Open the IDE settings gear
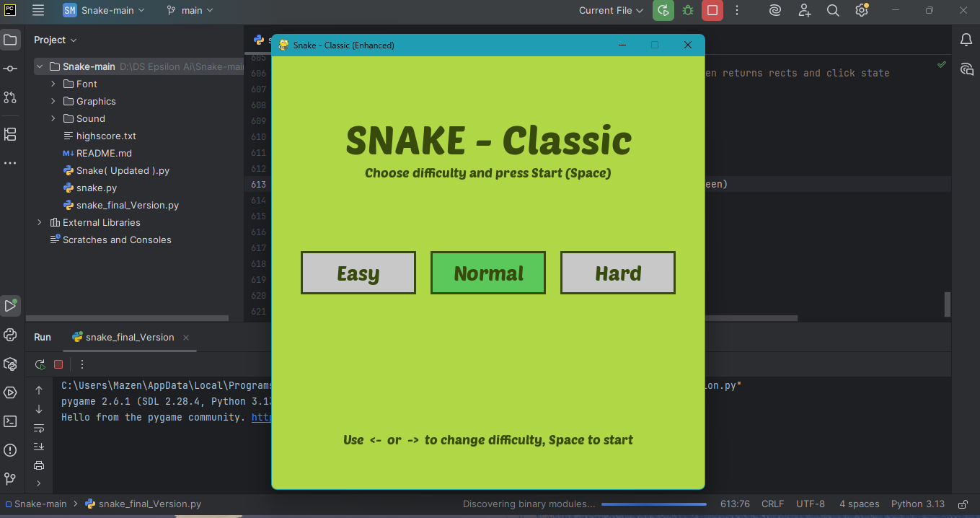The height and width of the screenshot is (518, 980). 861,10
